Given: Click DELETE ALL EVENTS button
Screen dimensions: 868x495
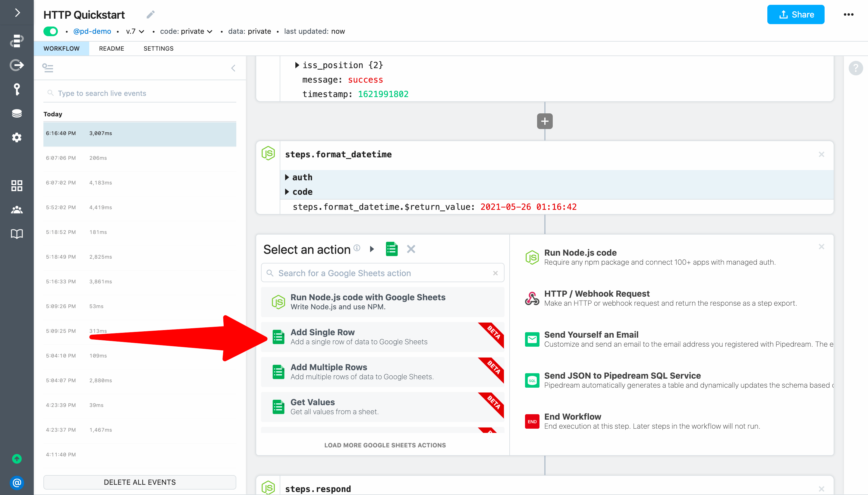Looking at the screenshot, I should click(140, 482).
